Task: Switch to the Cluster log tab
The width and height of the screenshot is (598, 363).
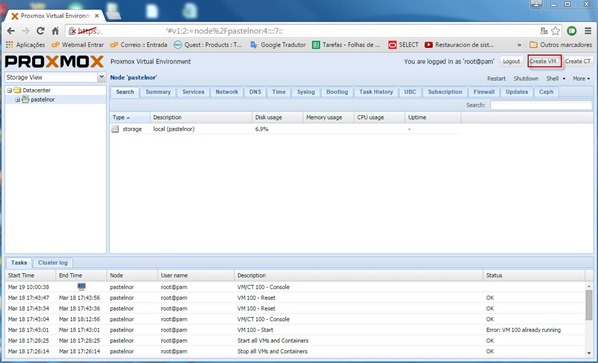Action: [x=53, y=263]
